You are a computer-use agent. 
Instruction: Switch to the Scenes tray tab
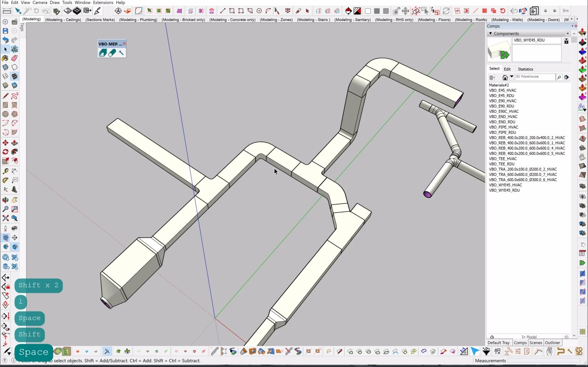(x=536, y=343)
